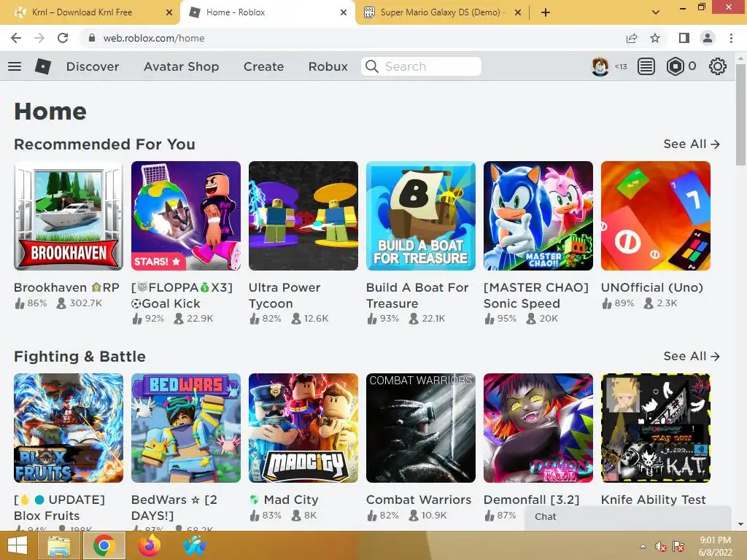Expand the tab search chevron

656,12
